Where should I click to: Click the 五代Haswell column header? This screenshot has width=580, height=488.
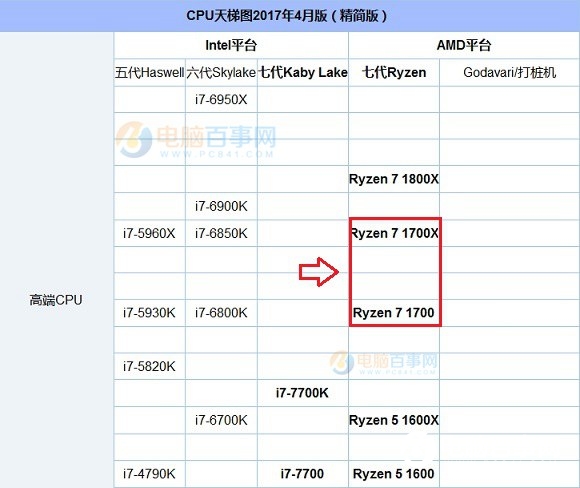(x=149, y=73)
